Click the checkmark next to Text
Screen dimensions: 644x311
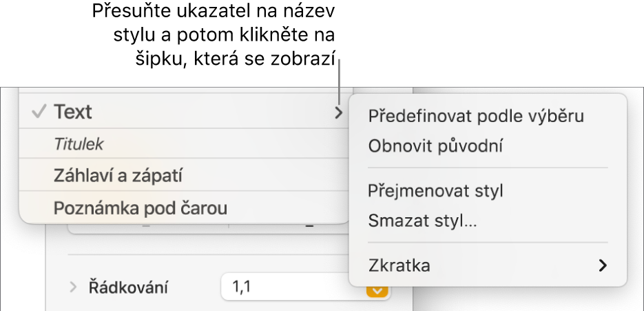coord(39,112)
